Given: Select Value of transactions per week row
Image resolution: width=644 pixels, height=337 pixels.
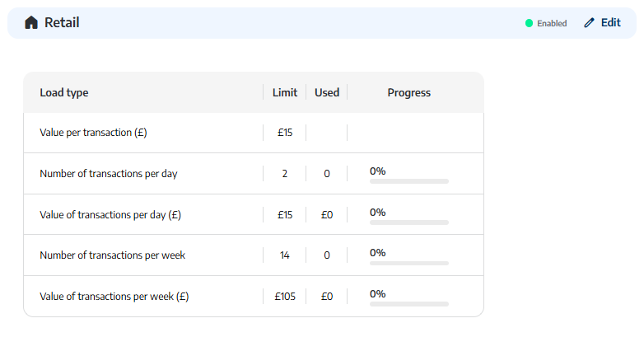Looking at the screenshot, I should click(254, 297).
